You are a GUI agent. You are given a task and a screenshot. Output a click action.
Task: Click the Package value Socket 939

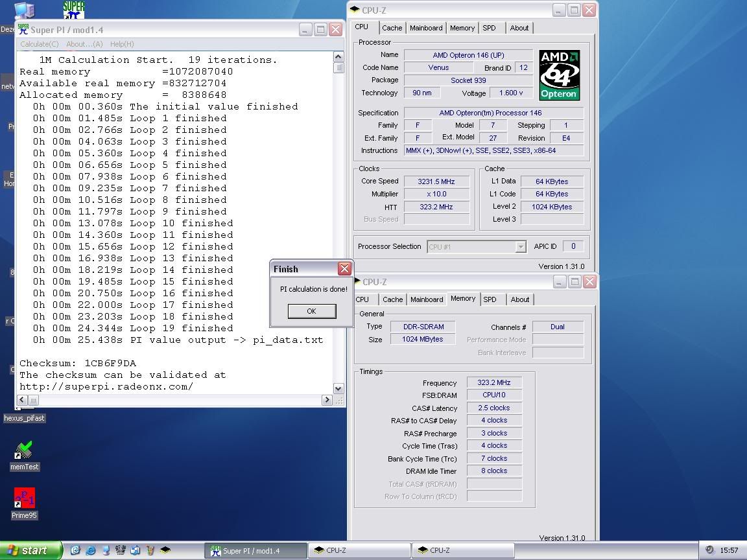click(468, 80)
